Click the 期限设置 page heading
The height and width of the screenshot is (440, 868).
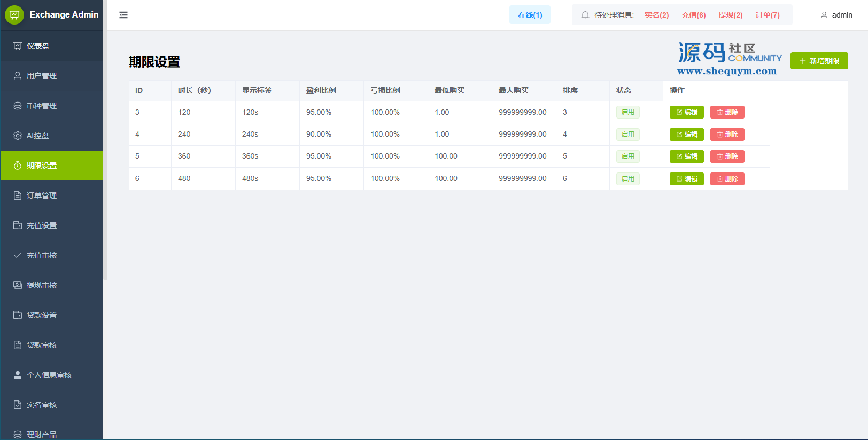[x=154, y=62]
